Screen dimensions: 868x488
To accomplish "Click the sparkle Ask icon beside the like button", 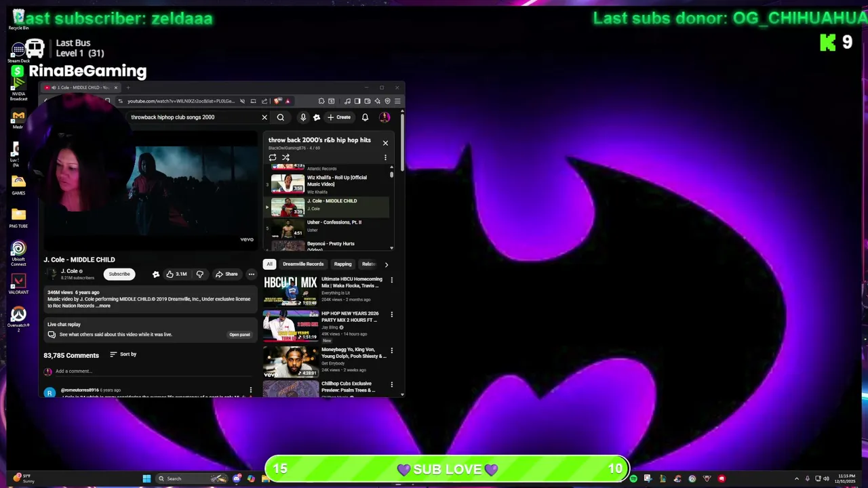I will 156,274.
